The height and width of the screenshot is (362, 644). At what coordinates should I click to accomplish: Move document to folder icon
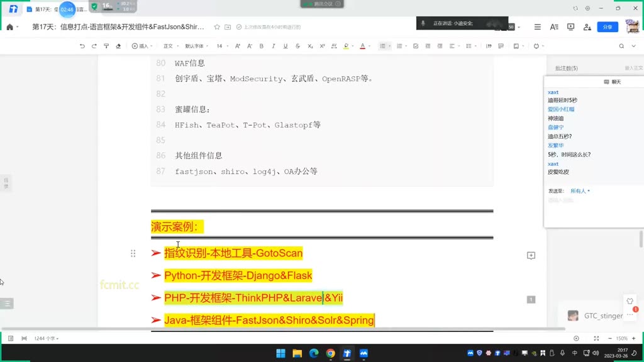[228, 27]
